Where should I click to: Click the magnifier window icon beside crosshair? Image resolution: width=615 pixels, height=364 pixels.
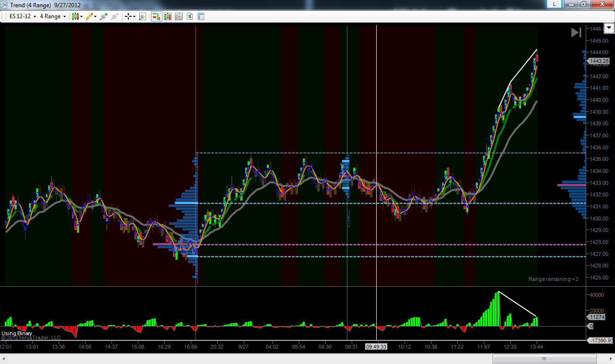[x=142, y=16]
